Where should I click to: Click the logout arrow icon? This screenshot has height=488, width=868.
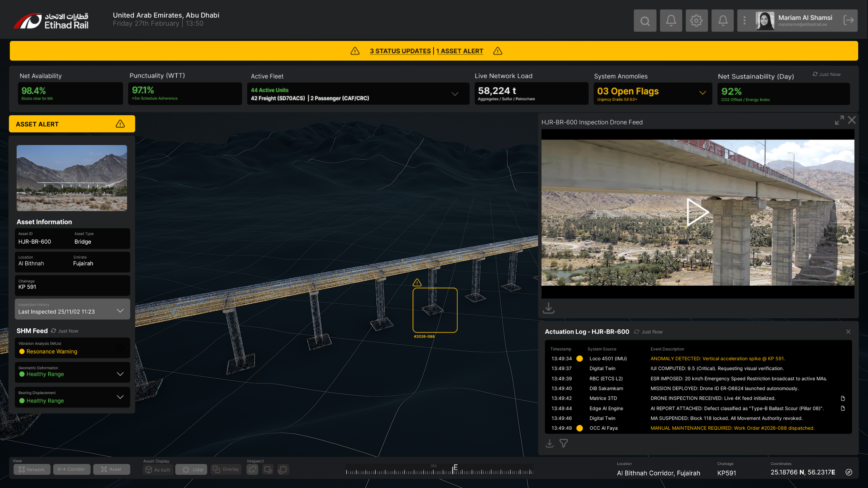(x=848, y=20)
